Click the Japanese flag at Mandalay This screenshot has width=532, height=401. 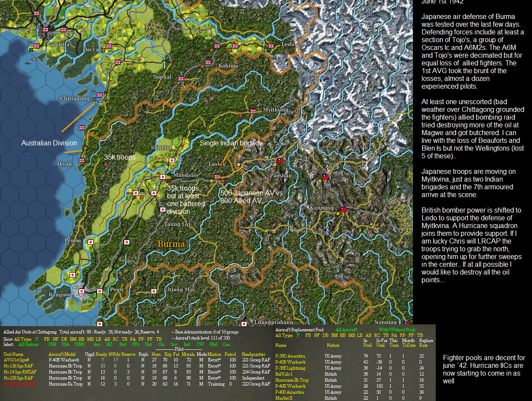[163, 177]
